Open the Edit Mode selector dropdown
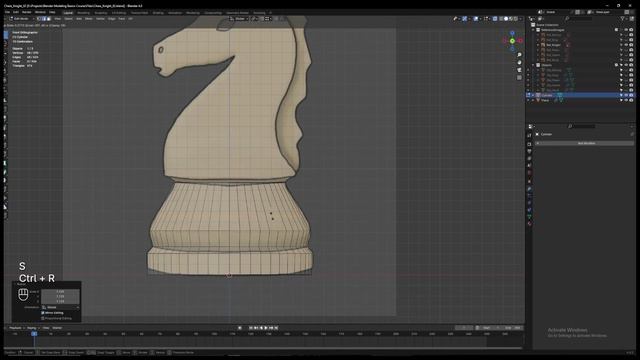The height and width of the screenshot is (360, 640). (x=21, y=19)
